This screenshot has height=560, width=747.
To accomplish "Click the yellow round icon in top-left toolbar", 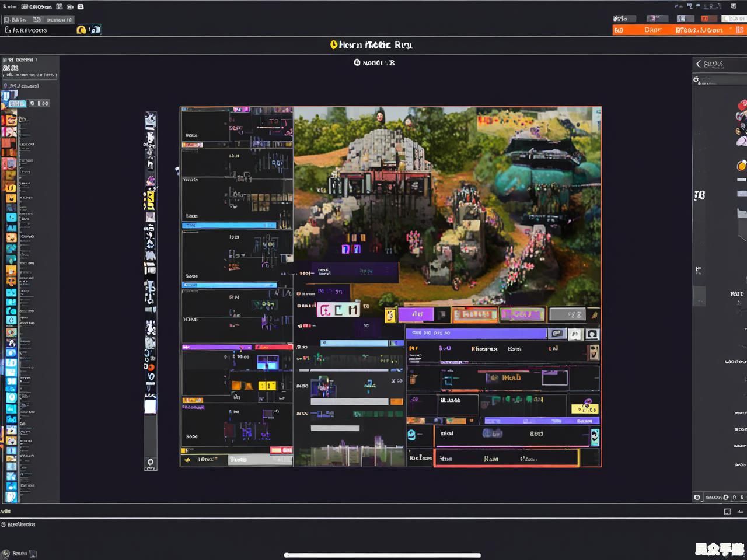I will 81,30.
